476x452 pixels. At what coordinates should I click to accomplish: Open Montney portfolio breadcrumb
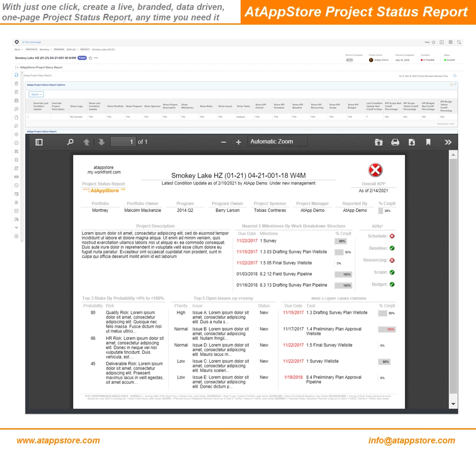(x=44, y=49)
